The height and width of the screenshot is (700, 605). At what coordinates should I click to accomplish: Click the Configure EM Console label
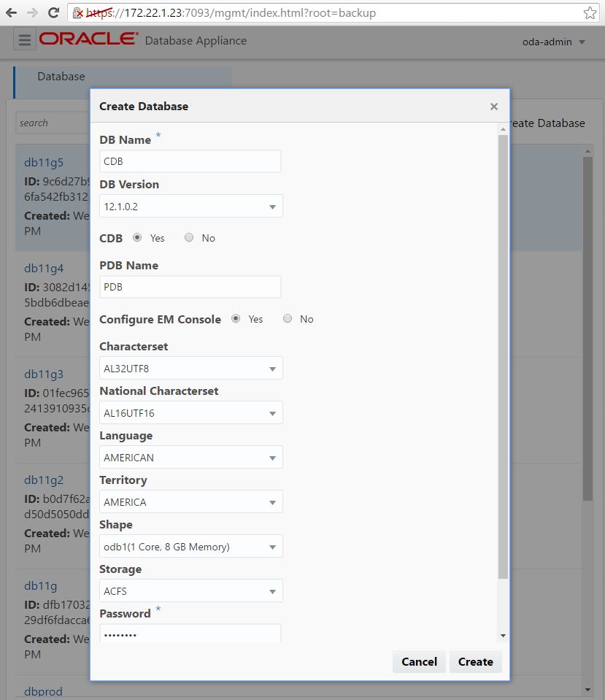click(x=161, y=319)
